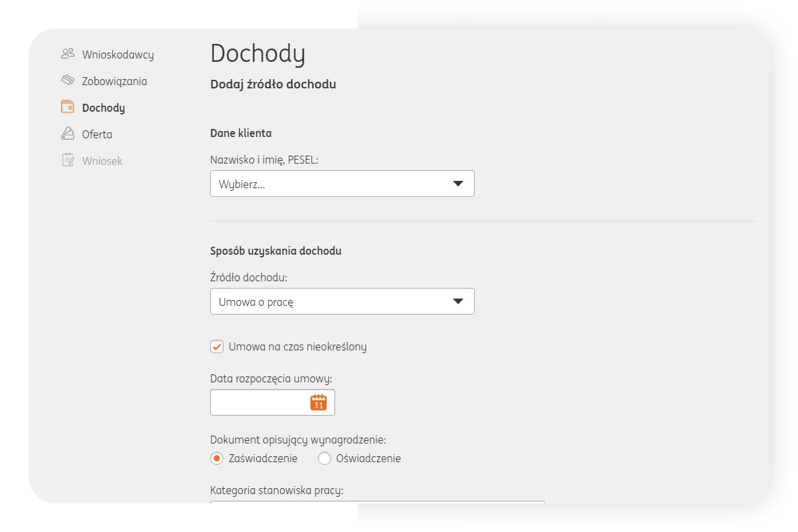
Task: Select the Zaświadczenie radio option
Action: click(x=217, y=458)
